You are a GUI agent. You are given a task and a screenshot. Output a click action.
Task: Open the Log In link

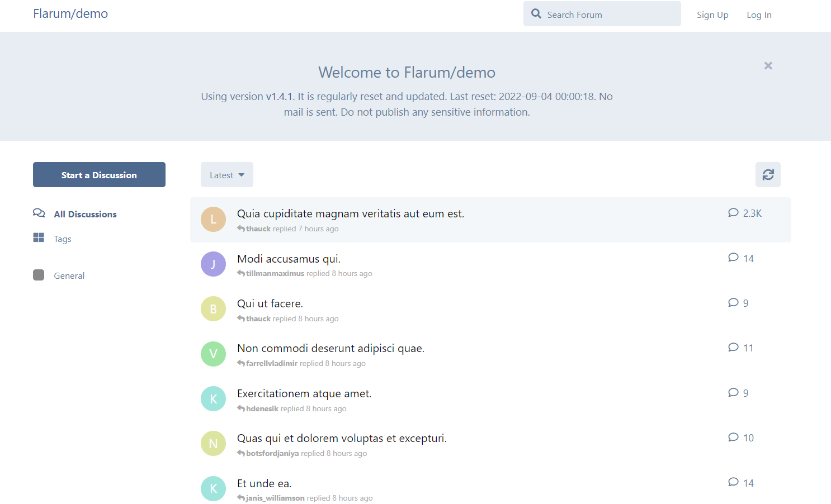pyautogui.click(x=759, y=15)
